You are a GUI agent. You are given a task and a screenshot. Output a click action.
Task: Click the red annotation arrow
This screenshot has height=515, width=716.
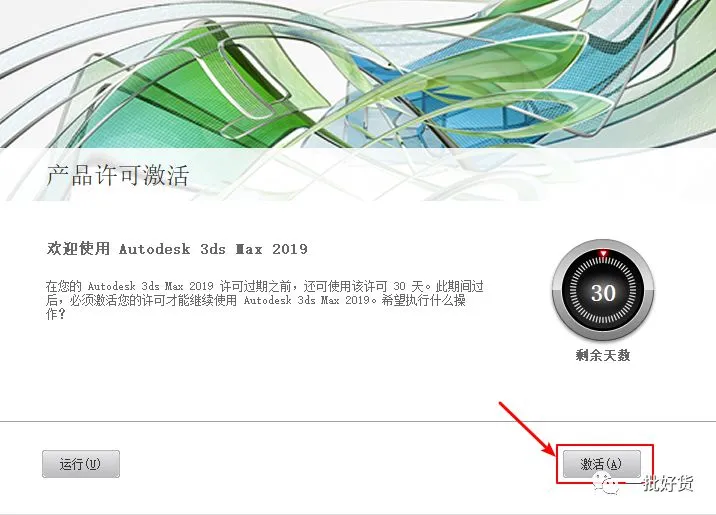click(526, 429)
